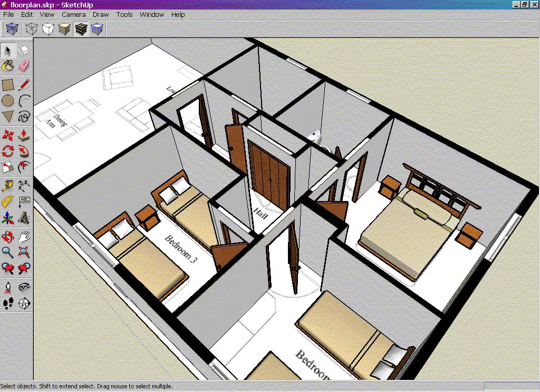Activate the Section Plane tool
The image size is (540, 392).
[24, 303]
